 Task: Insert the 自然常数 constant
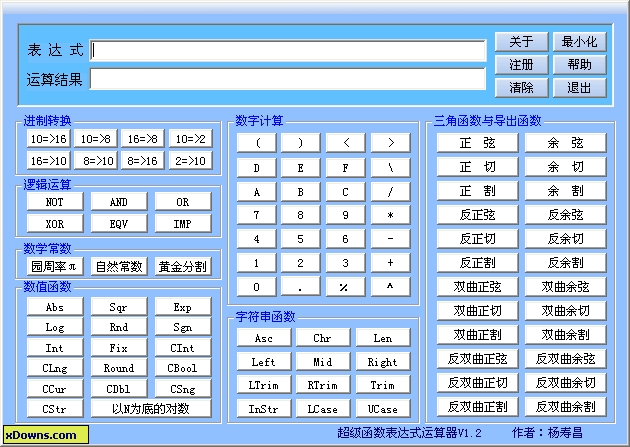tap(119, 266)
